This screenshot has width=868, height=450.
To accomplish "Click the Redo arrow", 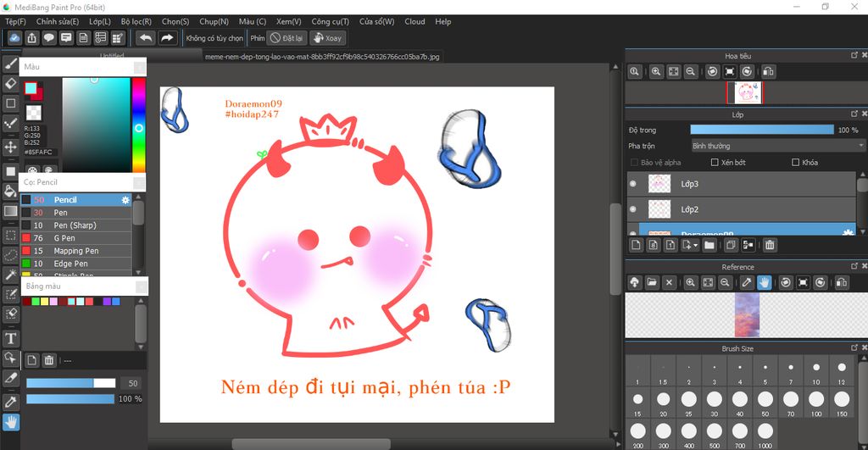I will click(x=167, y=37).
